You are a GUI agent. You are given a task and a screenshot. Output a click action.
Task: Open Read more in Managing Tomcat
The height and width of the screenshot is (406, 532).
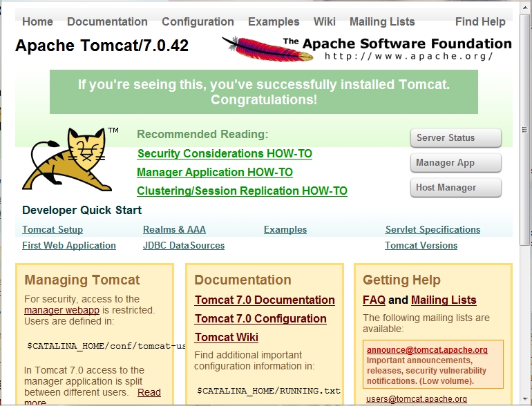tap(149, 392)
